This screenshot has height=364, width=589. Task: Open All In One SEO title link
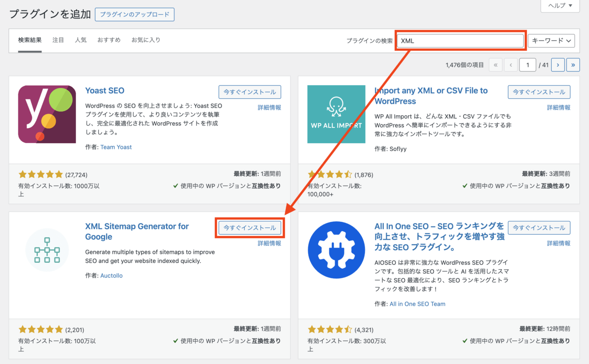tap(439, 237)
